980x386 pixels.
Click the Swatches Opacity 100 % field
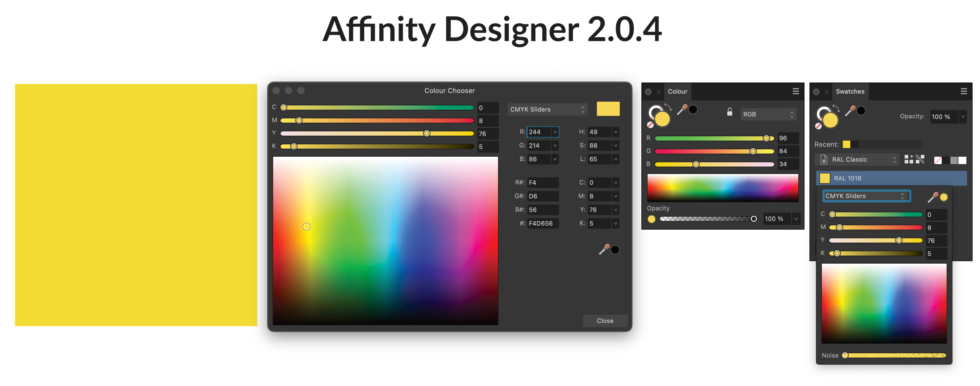[x=944, y=117]
